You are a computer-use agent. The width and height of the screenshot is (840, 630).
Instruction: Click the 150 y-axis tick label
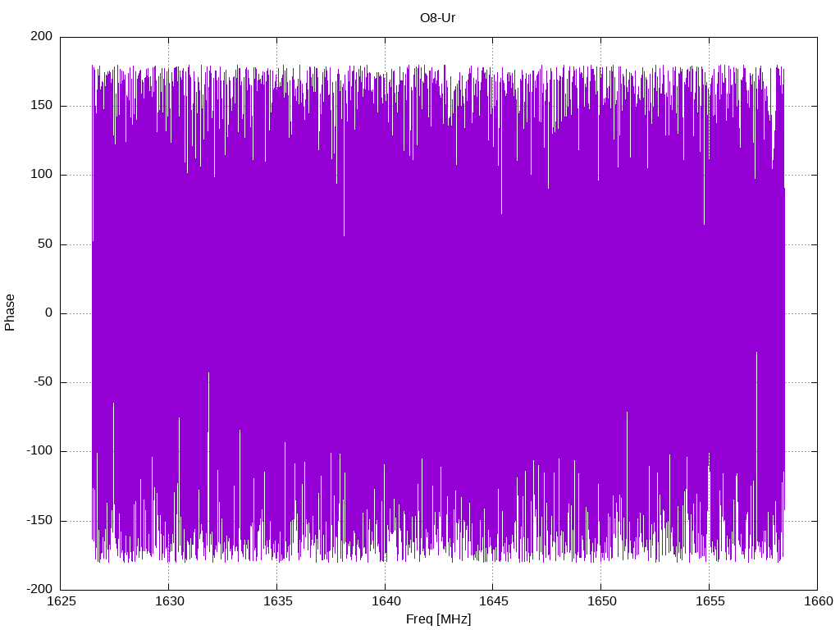pyautogui.click(x=42, y=106)
